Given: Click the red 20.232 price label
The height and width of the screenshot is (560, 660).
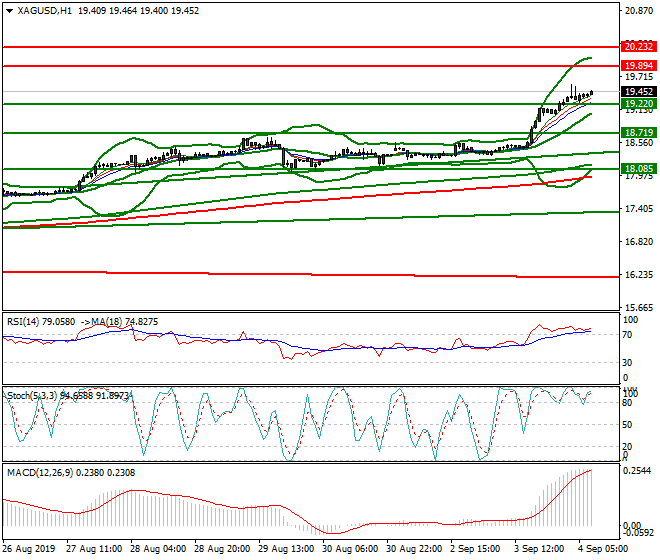Looking at the screenshot, I should click(x=639, y=47).
